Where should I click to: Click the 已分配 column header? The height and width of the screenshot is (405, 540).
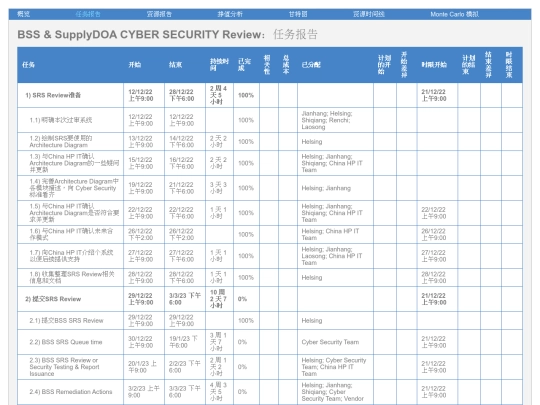(311, 65)
